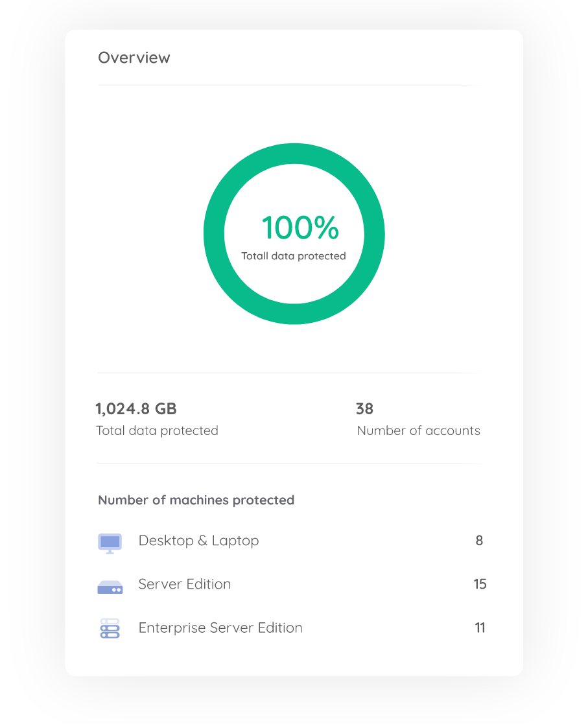Click the Desktop & Laptop count 8
This screenshot has height=728, width=588.
[x=479, y=541]
